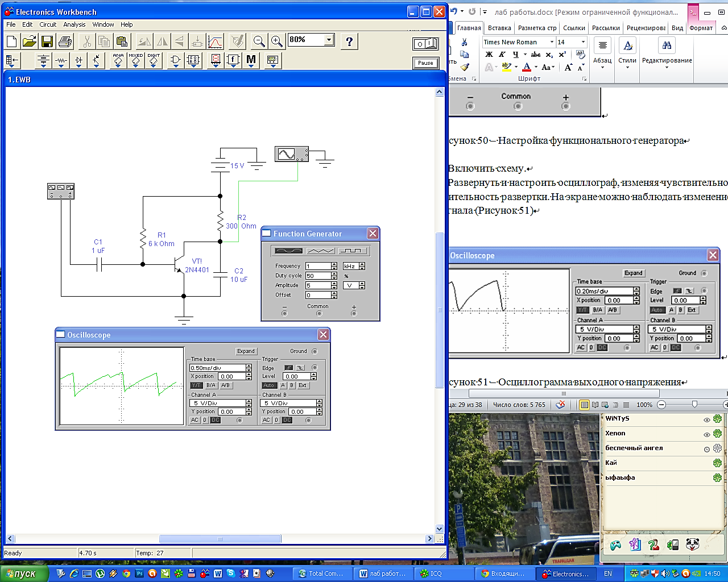Open Word font name dropdown Times New Roman
This screenshot has width=728, height=582.
pyautogui.click(x=552, y=42)
